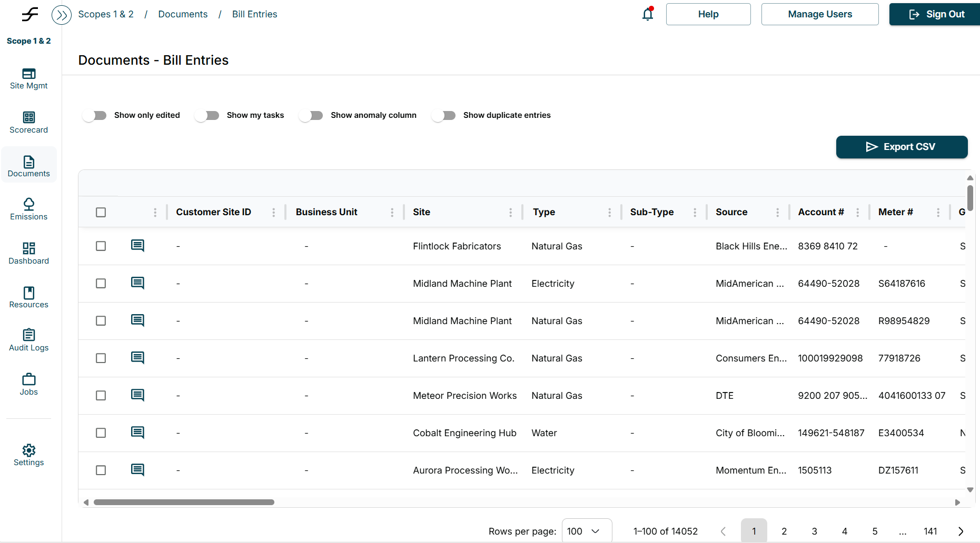The width and height of the screenshot is (980, 543).
Task: Turn on Show duplicate entries toggle
Action: pos(443,115)
